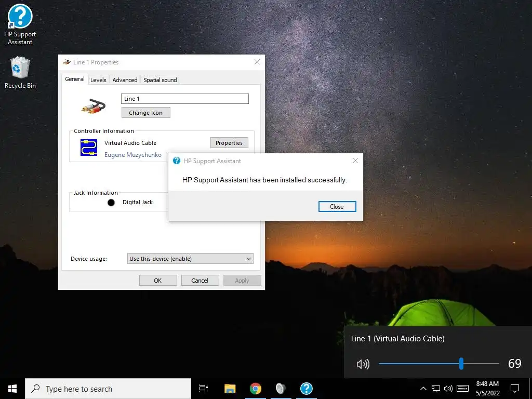The image size is (532, 399).
Task: Click the black Digital Jack indicator
Action: click(111, 203)
